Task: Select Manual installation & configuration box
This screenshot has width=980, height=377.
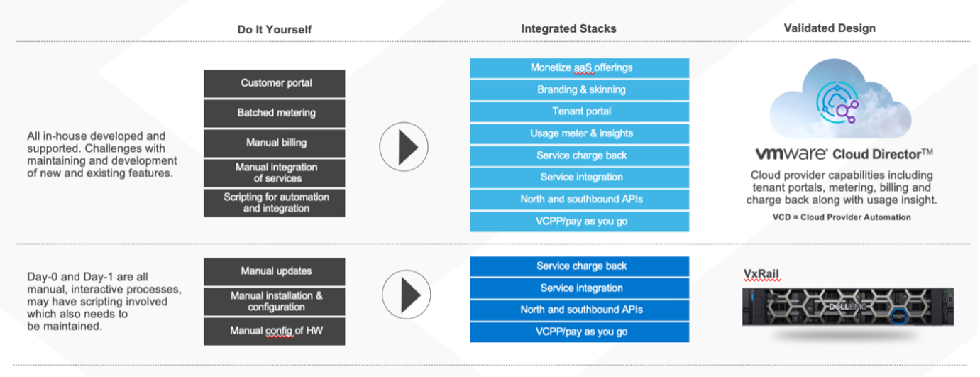Action: click(275, 301)
